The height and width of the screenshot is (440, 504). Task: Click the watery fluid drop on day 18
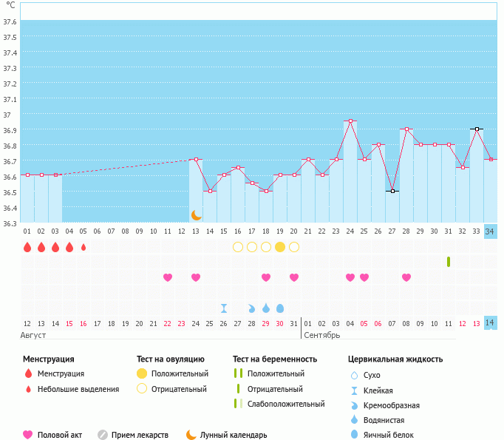[266, 308]
